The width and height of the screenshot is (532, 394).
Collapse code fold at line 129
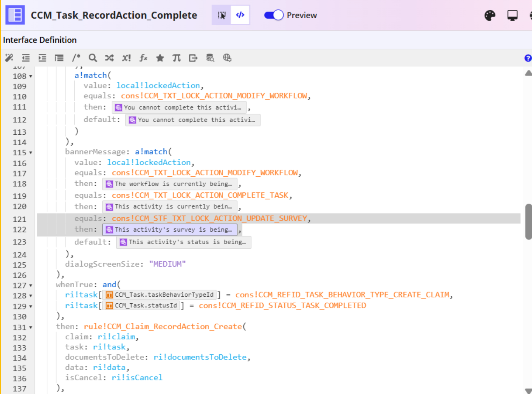[31, 306]
